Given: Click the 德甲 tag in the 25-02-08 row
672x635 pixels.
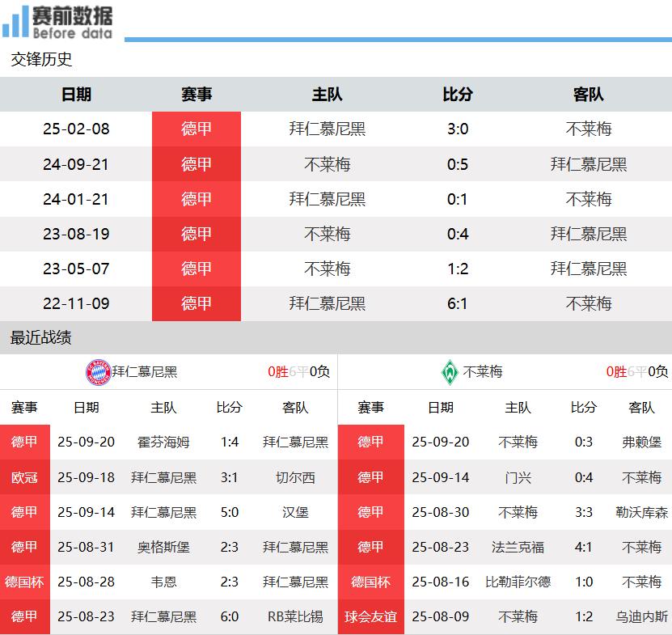Looking at the screenshot, I should (196, 129).
